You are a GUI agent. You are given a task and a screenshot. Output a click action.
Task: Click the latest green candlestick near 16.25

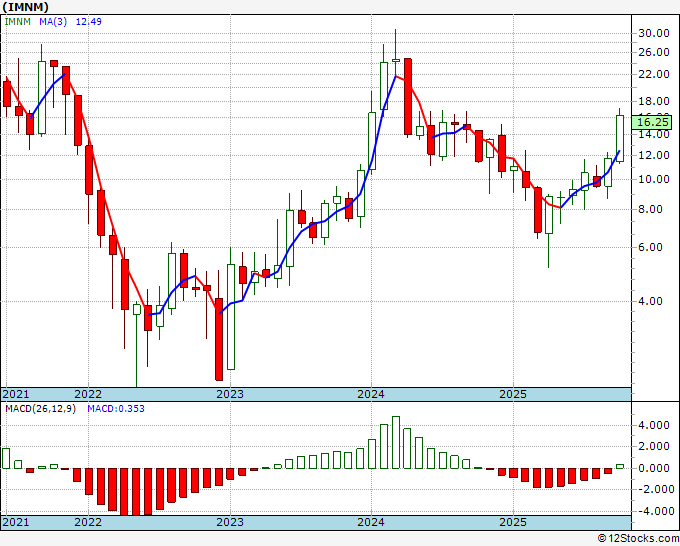(x=620, y=138)
